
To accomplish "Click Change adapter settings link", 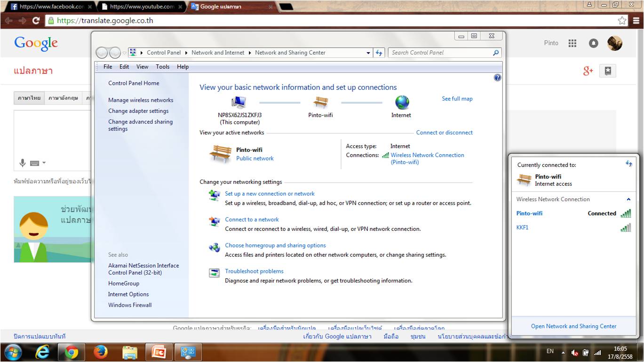I will coord(138,111).
